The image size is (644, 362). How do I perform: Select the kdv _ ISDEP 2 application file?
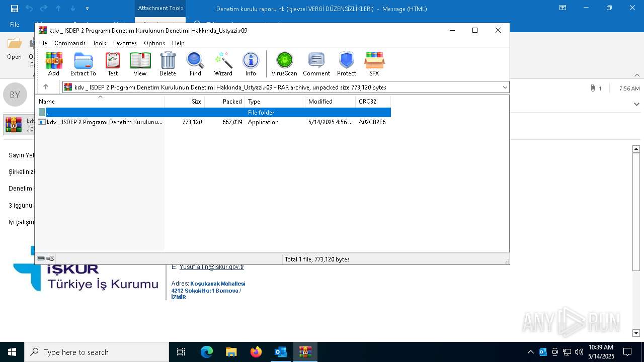(214, 122)
